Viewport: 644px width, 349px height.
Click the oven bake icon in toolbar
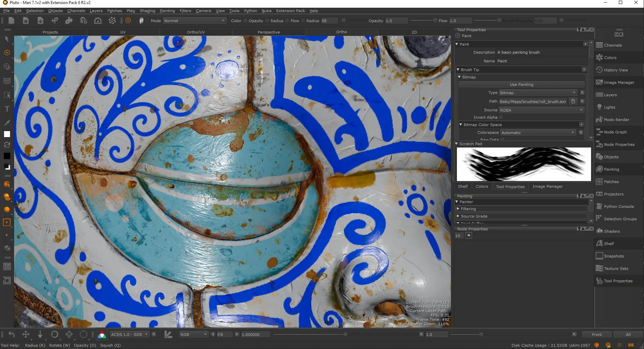(98, 21)
